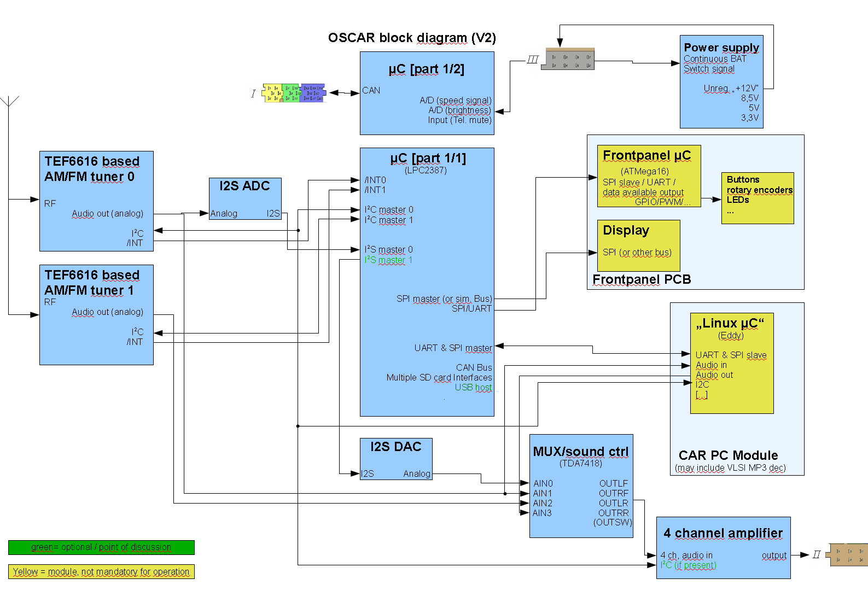Image resolution: width=868 pixels, height=614 pixels.
Task: Click the gray connector icon labeled III
Action: [567, 59]
